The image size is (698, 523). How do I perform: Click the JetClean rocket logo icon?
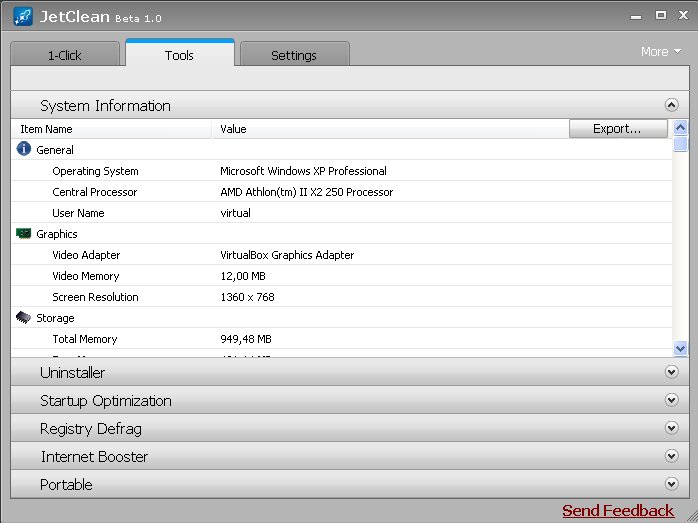tap(23, 16)
